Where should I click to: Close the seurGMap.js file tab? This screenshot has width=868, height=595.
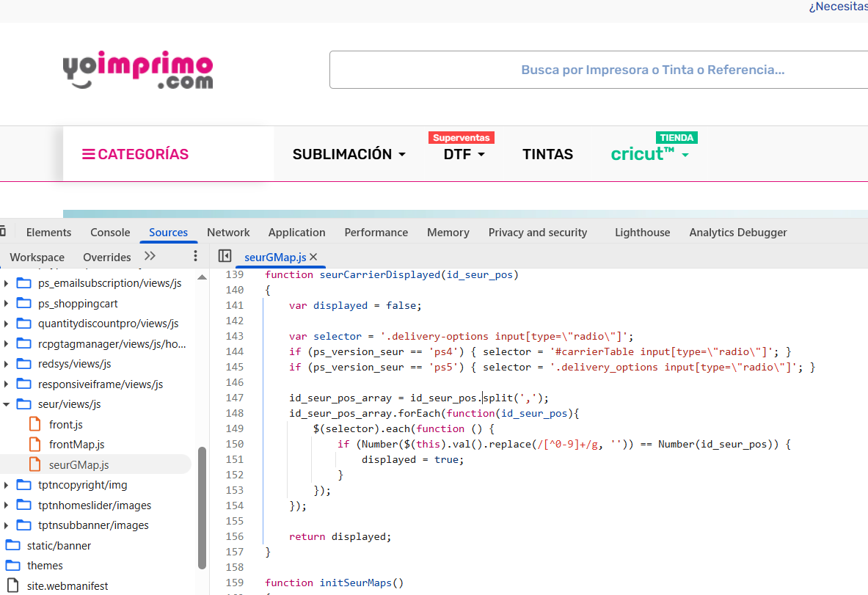(313, 257)
